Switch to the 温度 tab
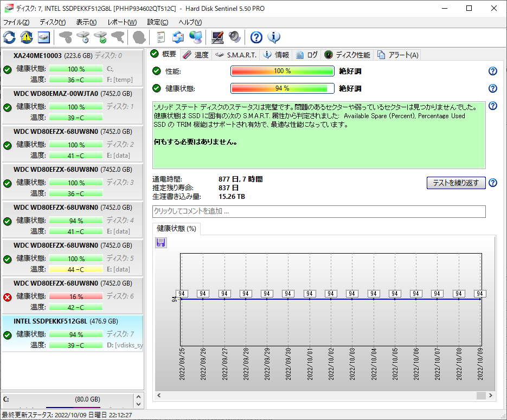The height and width of the screenshot is (420, 507). (x=196, y=55)
